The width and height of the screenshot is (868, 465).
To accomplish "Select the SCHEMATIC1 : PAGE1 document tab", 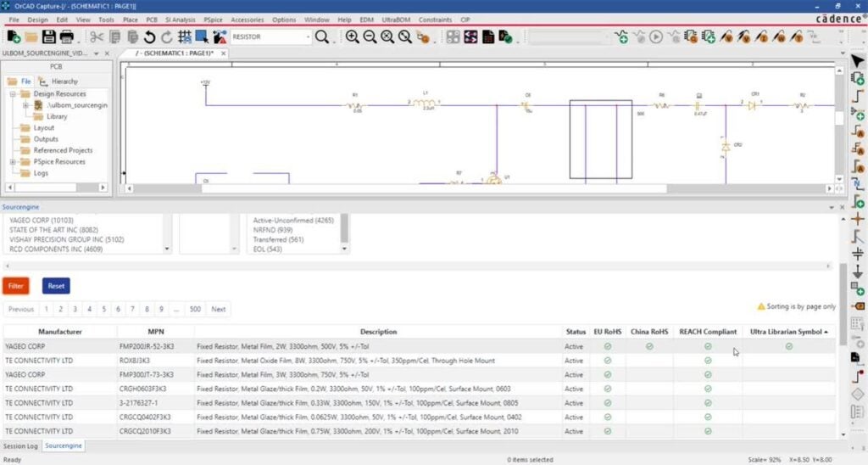I will click(176, 53).
